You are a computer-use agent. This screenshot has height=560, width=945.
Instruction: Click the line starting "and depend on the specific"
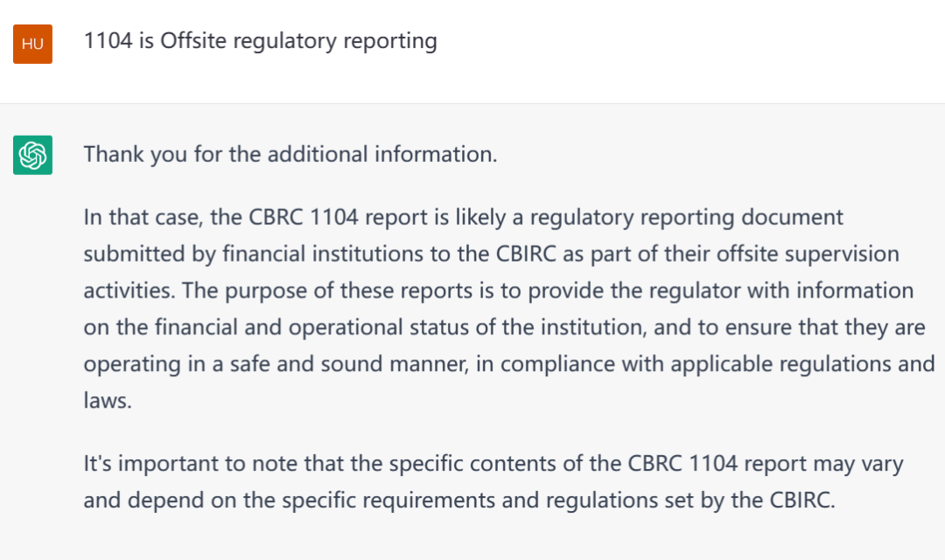460,500
